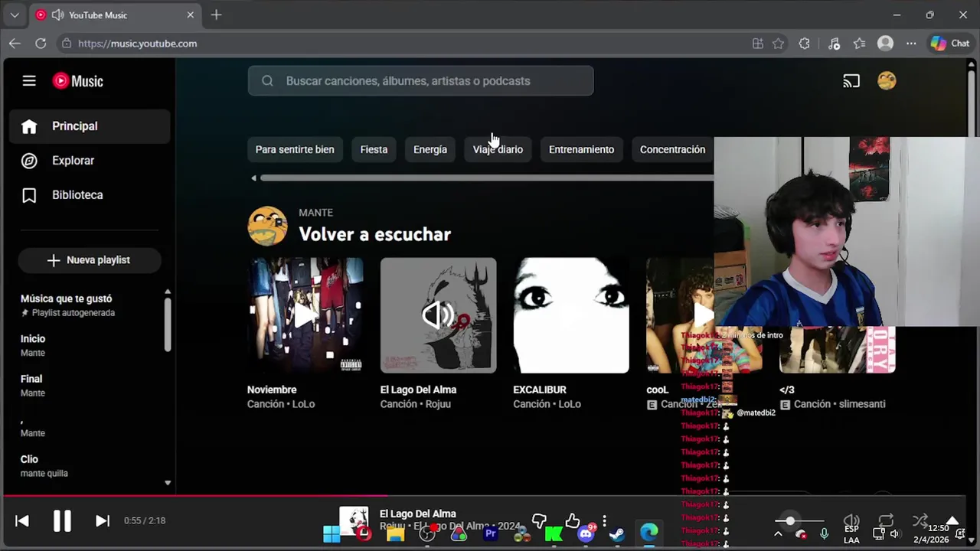This screenshot has width=980, height=551.
Task: Open File Explorer from the taskbar
Action: 395,533
